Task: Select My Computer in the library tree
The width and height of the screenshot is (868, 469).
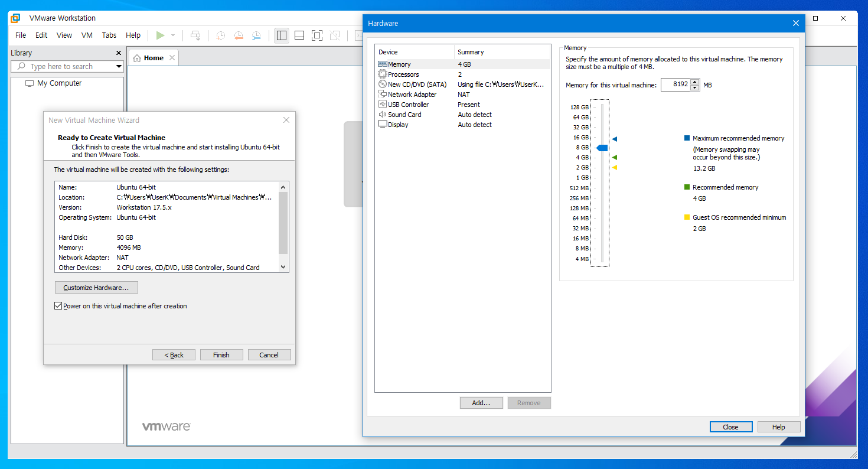Action: point(59,83)
